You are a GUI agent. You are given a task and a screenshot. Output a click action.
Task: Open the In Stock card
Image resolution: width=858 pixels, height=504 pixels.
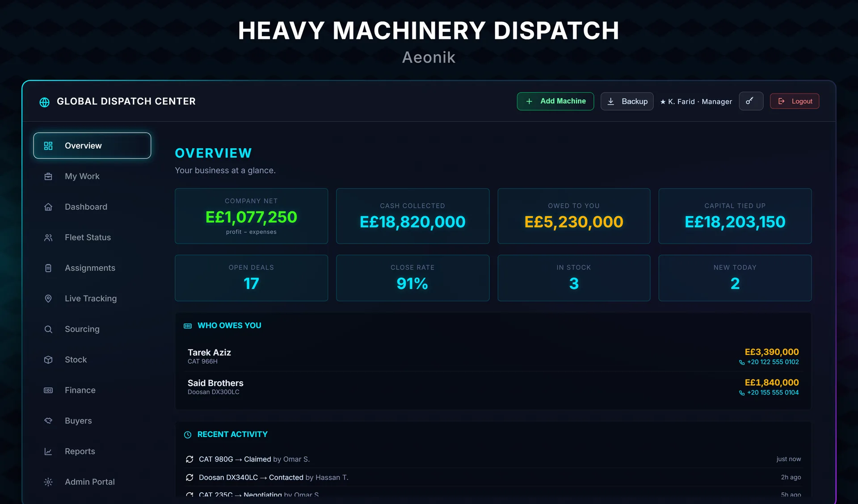[x=574, y=278]
